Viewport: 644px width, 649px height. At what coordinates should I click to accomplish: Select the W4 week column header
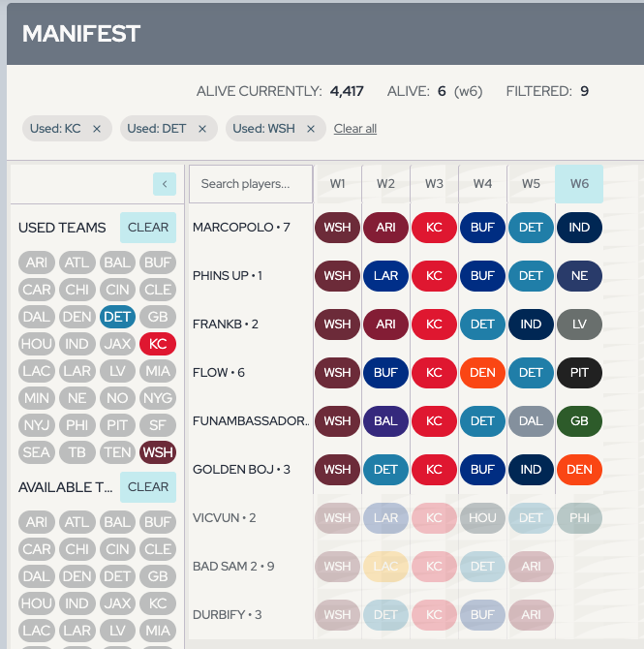click(482, 184)
